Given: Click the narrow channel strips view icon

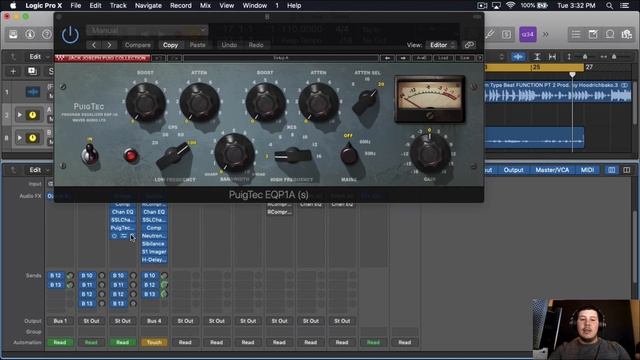Looking at the screenshot, I should 611,170.
